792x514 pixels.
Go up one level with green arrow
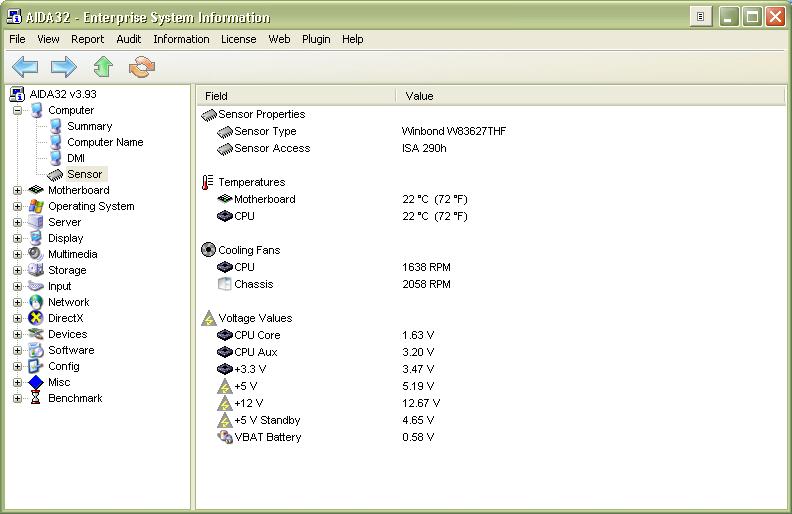click(103, 67)
